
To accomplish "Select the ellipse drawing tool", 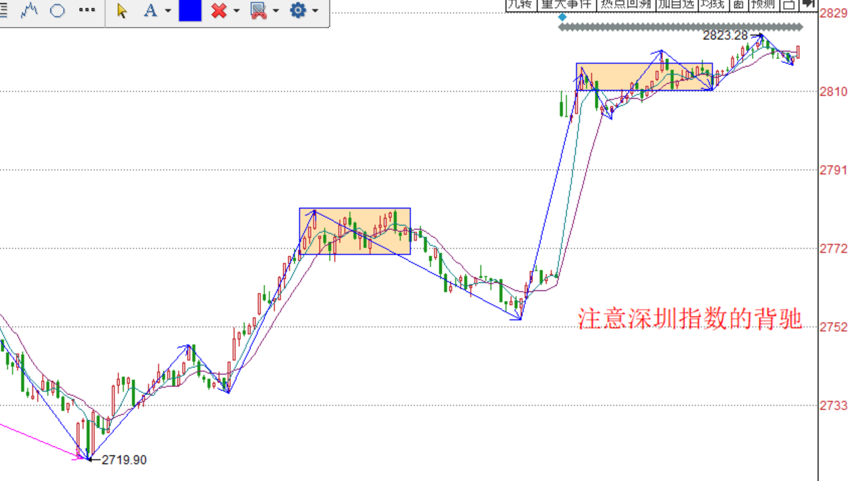I will tap(57, 10).
